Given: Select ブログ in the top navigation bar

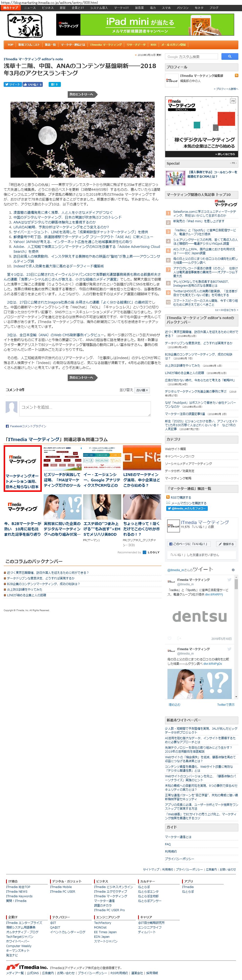Looking at the screenshot, I should [x=214, y=8].
